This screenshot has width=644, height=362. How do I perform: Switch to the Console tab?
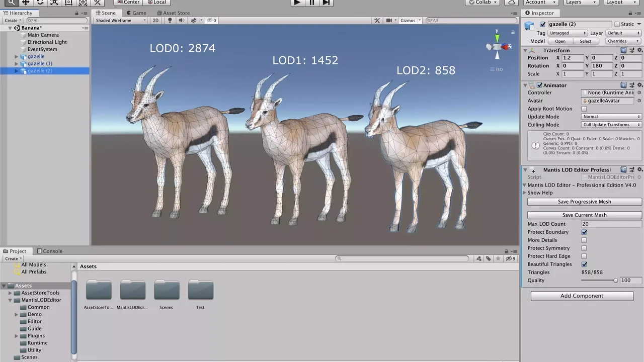49,251
